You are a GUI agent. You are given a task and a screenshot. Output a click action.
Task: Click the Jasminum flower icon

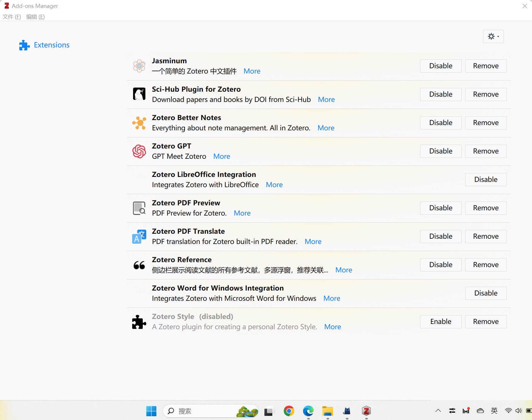(x=139, y=66)
